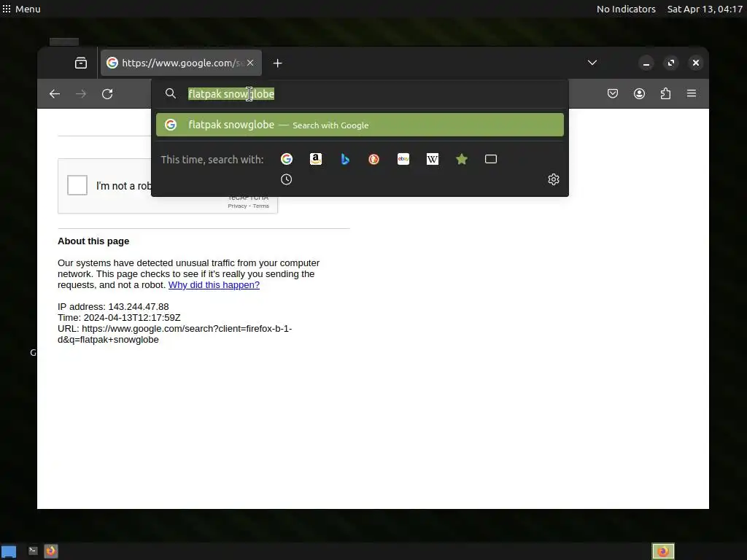The height and width of the screenshot is (560, 747).
Task: Search in open Tabs icon
Action: pyautogui.click(x=491, y=159)
